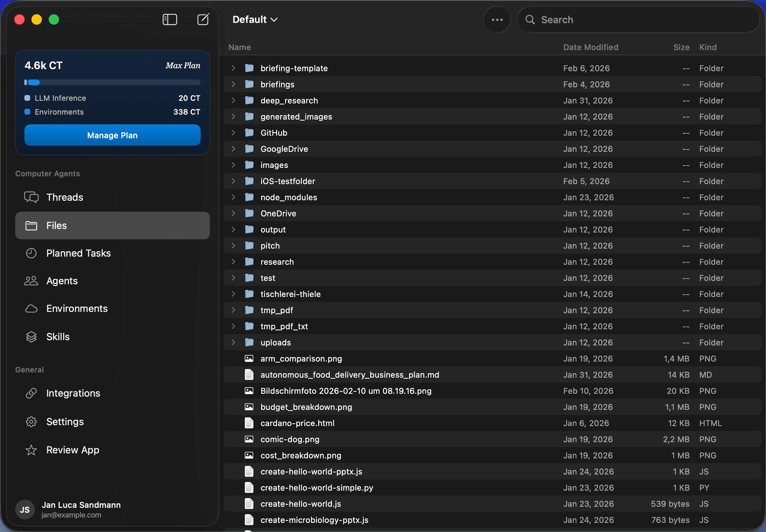This screenshot has height=532, width=766.
Task: Open Review App via the star icon
Action: click(31, 450)
